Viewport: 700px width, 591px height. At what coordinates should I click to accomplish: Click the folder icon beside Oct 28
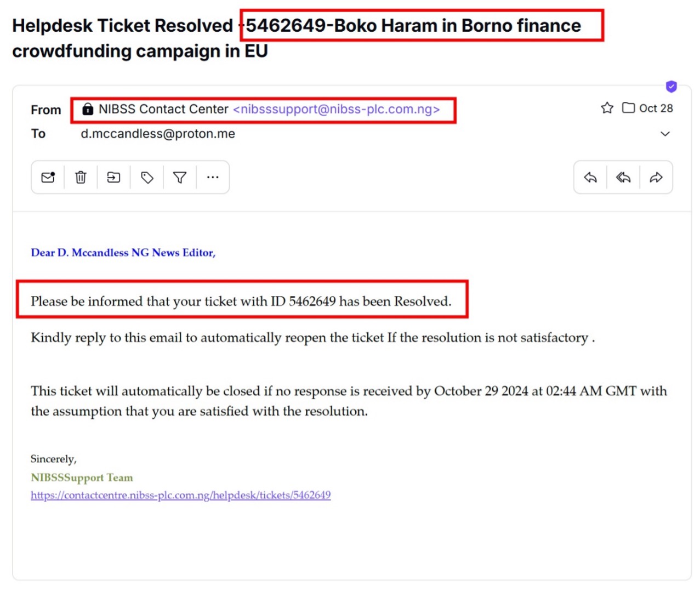coord(628,108)
